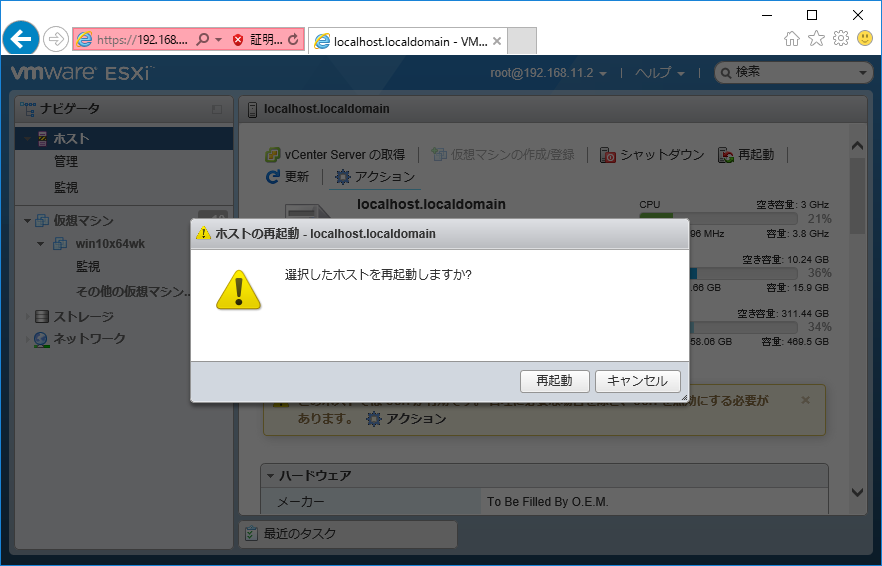Open the address bar search magnifier

pos(202,39)
